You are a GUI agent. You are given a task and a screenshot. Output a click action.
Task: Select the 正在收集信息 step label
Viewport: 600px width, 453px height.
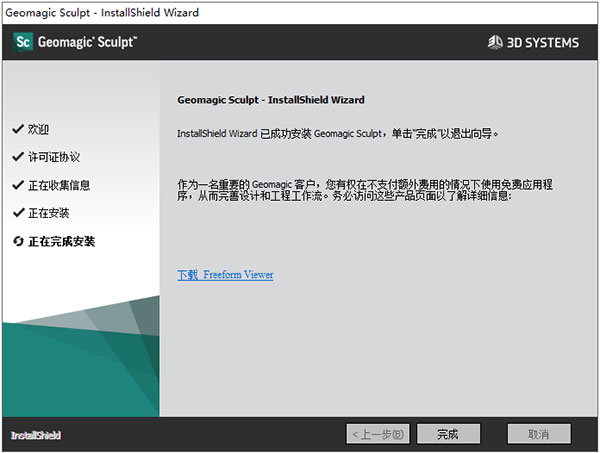pos(59,186)
